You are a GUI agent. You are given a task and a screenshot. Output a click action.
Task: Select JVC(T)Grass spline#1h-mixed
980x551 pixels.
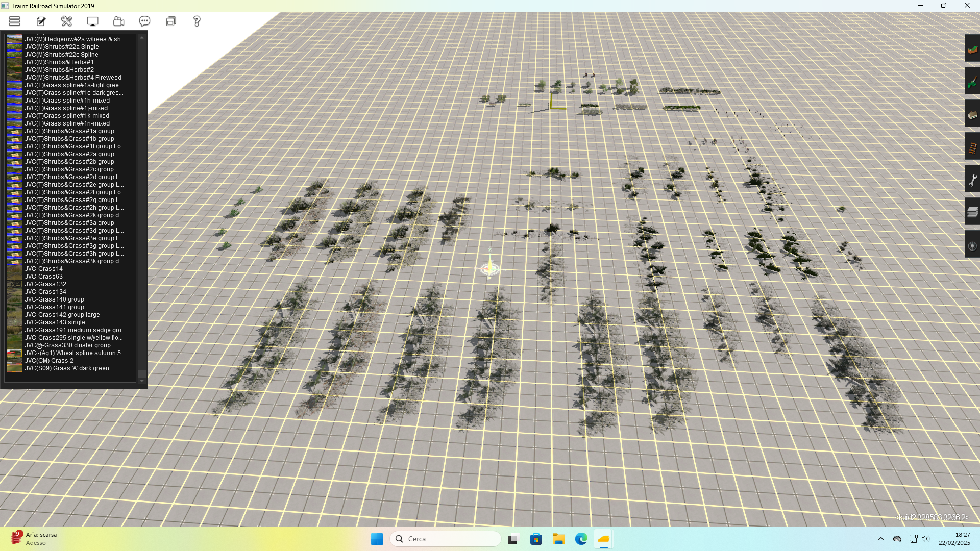tap(67, 101)
